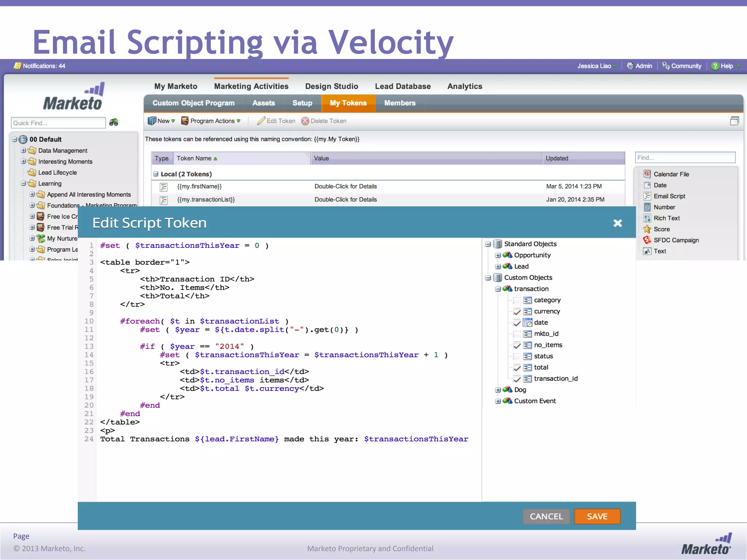Image resolution: width=747 pixels, height=560 pixels.
Task: Click the window restore icon at toolbar right
Action: point(735,121)
